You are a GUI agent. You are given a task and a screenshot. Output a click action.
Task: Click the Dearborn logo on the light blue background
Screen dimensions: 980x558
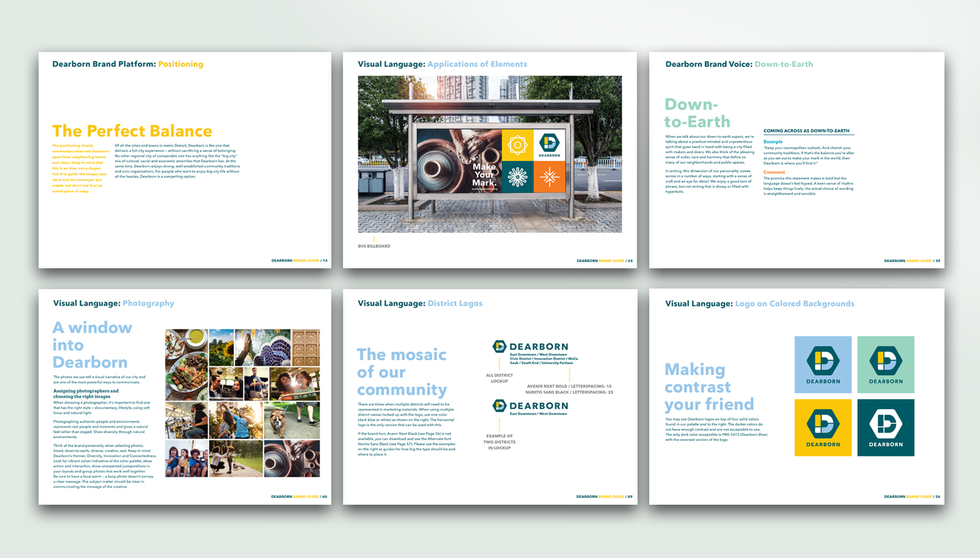823,364
